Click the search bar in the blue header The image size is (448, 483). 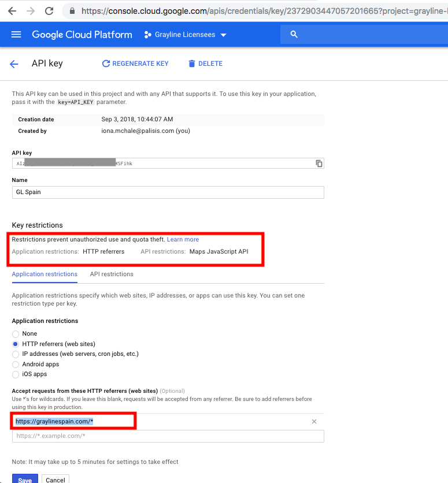[364, 34]
